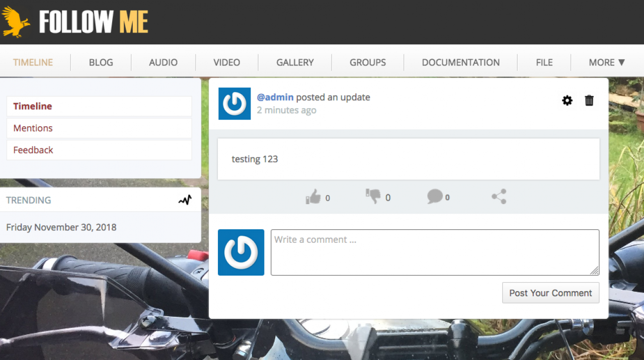Open post settings gear icon
Viewport: 644px width, 360px height.
567,101
